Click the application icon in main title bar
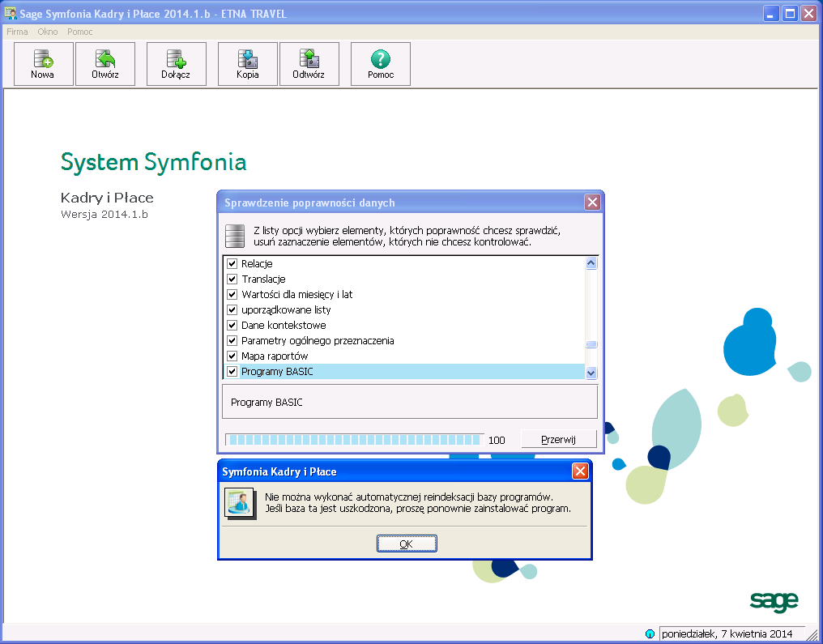The width and height of the screenshot is (823, 644). [10, 13]
